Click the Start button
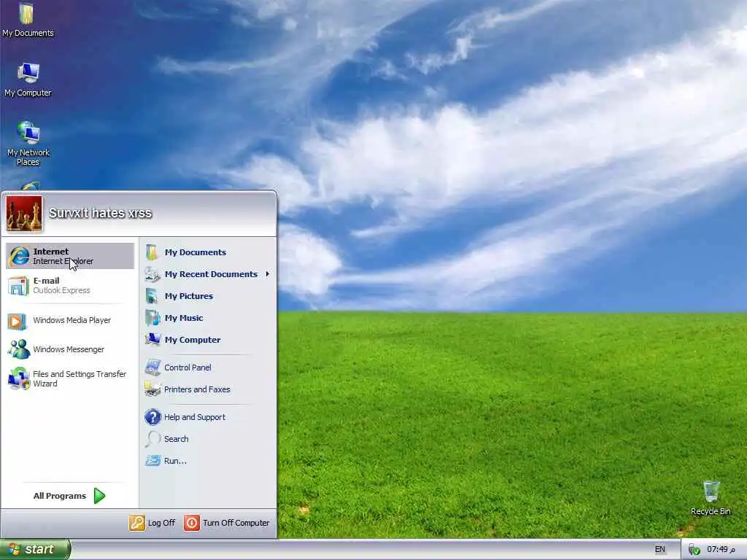Screen dimensions: 747x560 tap(35, 550)
